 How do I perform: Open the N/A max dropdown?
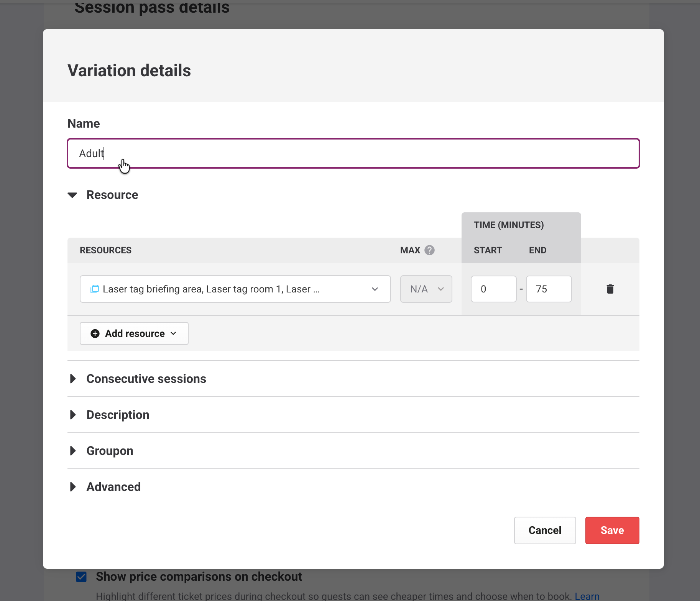tap(426, 289)
